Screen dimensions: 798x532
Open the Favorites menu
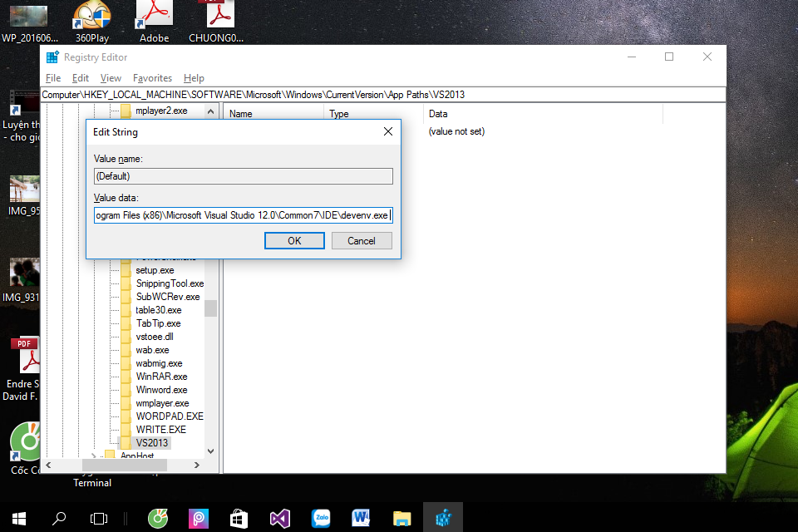152,78
